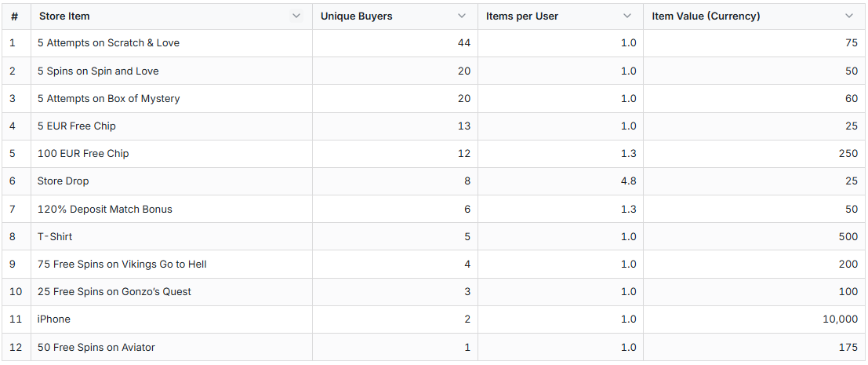Select the iPhone store item cell
The image size is (868, 365).
54,319
